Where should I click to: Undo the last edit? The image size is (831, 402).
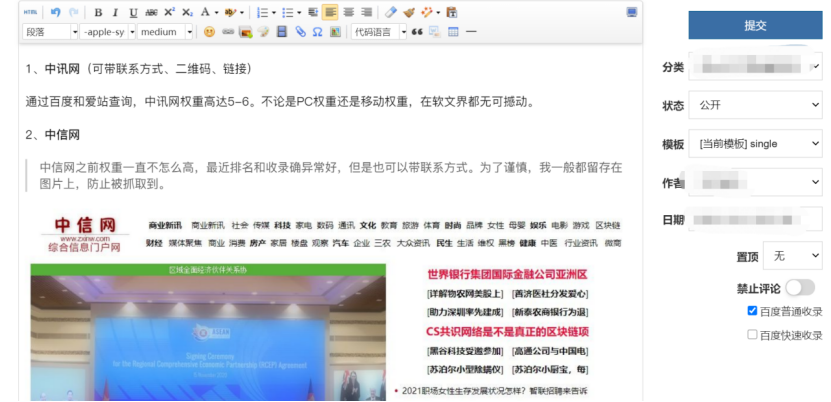[x=56, y=12]
